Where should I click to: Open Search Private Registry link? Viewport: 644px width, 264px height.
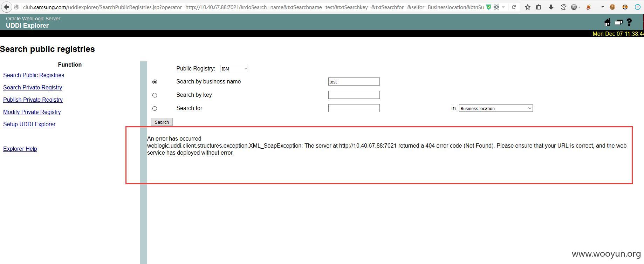pos(33,88)
